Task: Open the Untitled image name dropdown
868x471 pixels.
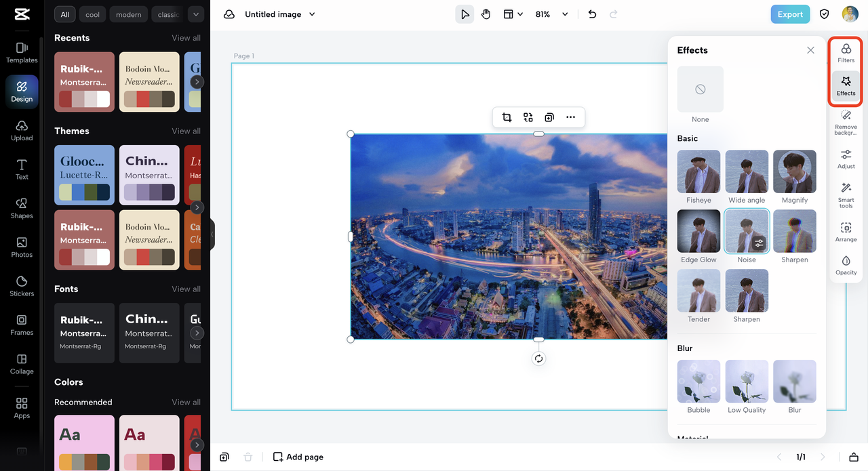Action: click(280, 14)
